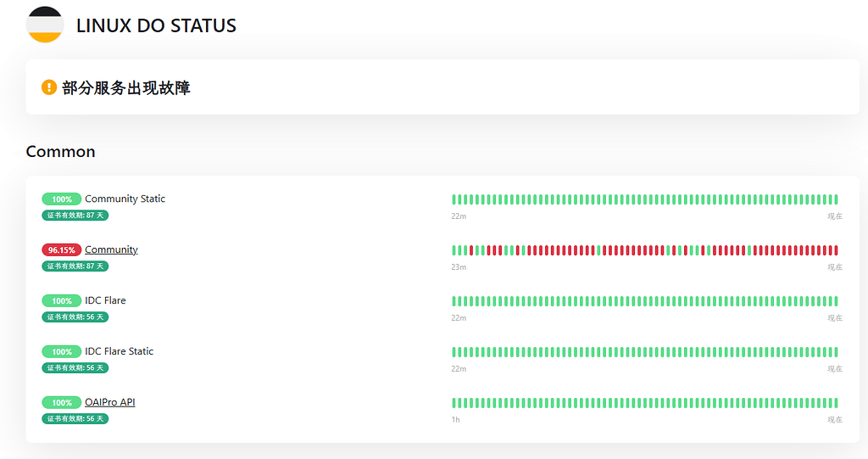This screenshot has width=868, height=459.
Task: Click the Common group heading
Action: [x=61, y=151]
